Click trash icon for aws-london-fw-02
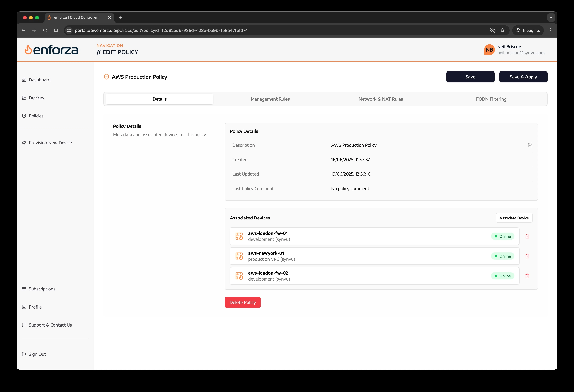Screen dimensions: 574x392 tap(527, 276)
